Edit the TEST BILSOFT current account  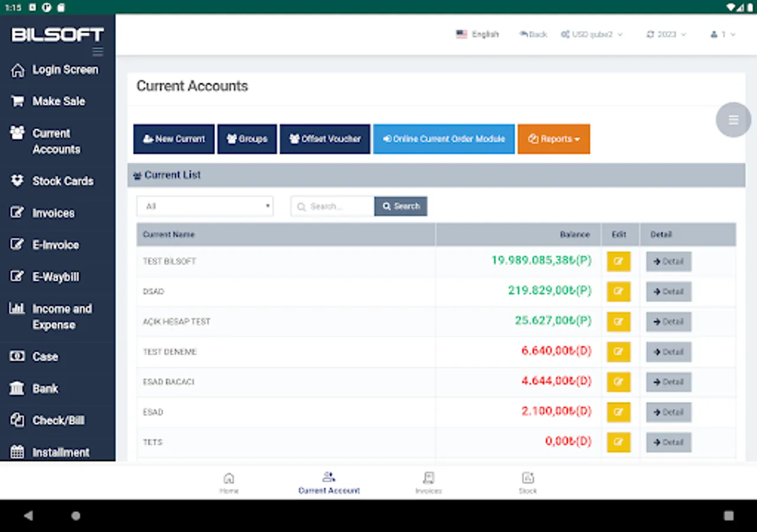[x=619, y=261]
